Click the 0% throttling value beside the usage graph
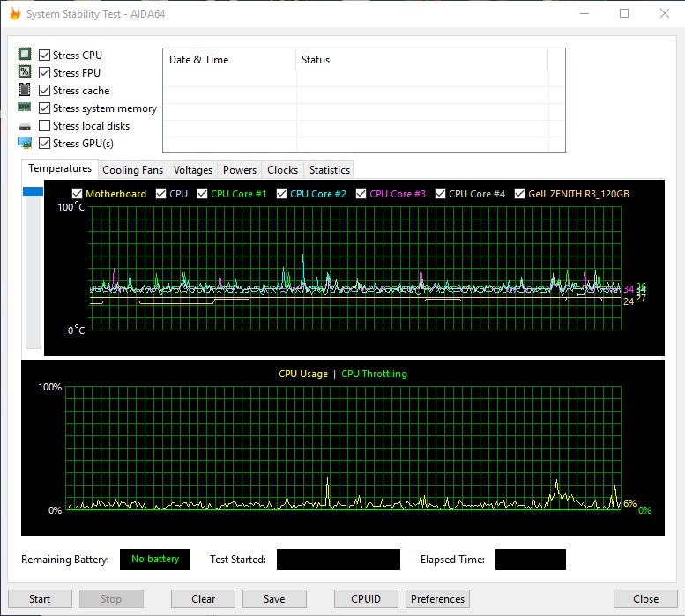The width and height of the screenshot is (685, 616). (x=644, y=510)
